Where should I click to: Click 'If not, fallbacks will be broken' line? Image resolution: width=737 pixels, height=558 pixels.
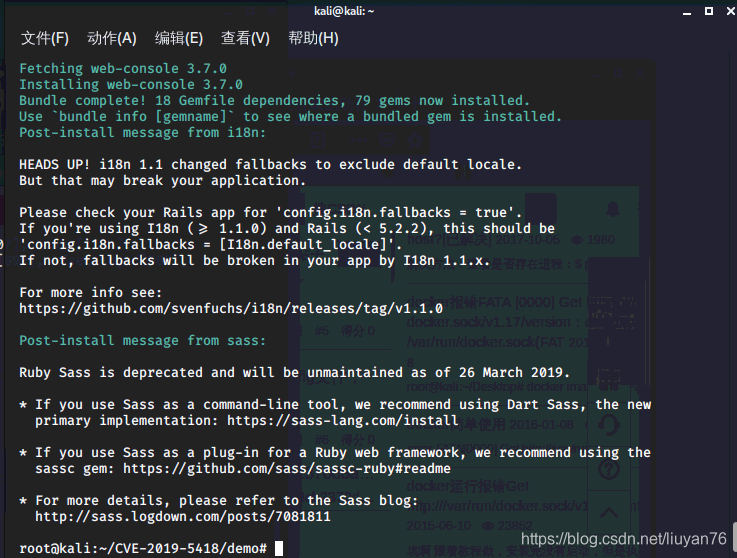(254, 260)
